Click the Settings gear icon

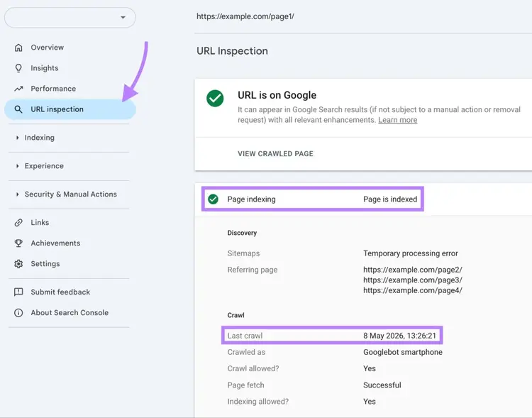18,264
